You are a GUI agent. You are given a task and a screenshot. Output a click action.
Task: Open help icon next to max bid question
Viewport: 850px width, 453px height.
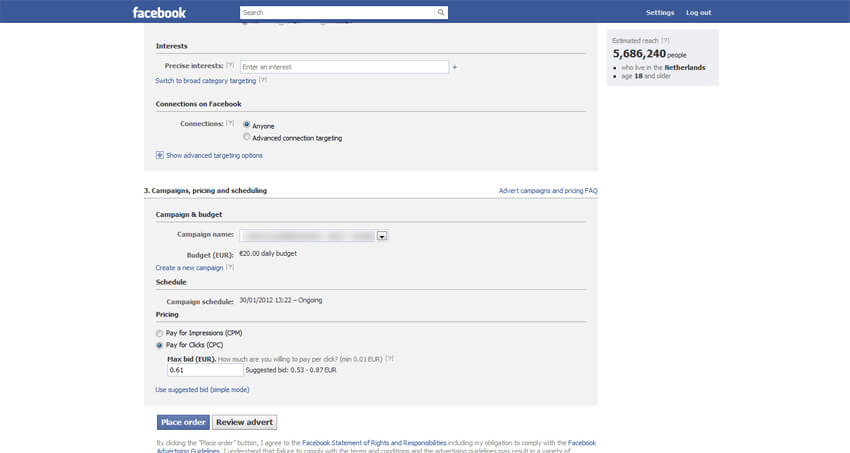[389, 359]
